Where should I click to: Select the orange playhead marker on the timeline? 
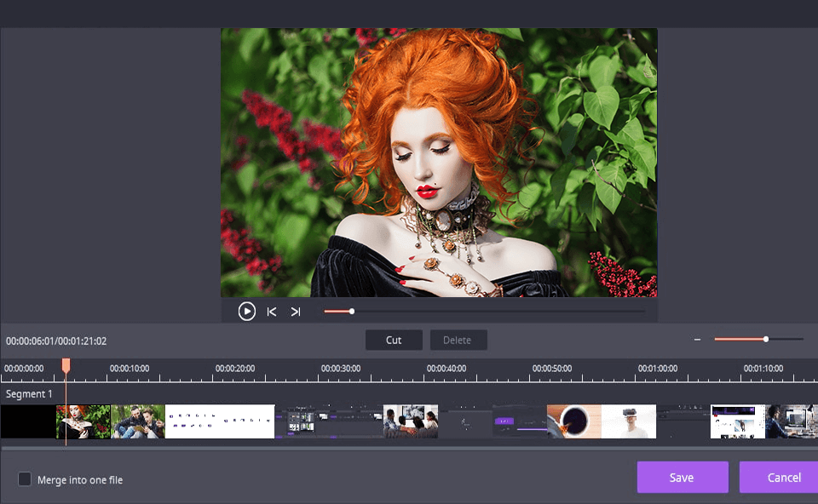click(66, 364)
